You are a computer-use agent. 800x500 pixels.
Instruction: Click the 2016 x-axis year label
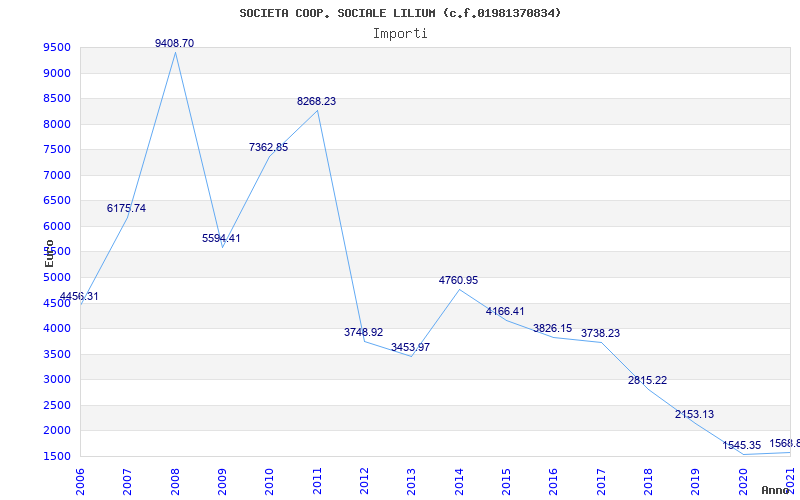click(554, 483)
